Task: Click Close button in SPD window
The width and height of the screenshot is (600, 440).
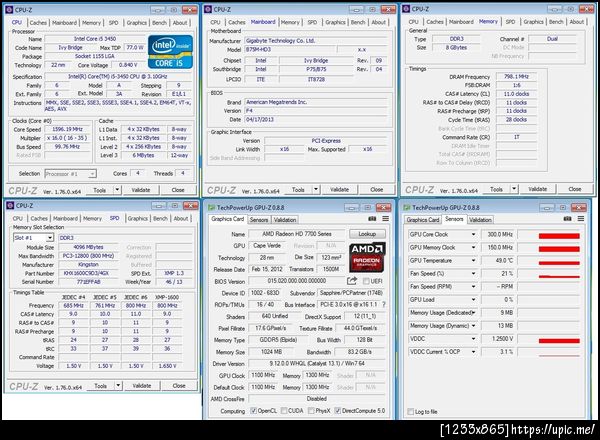Action: (x=179, y=386)
